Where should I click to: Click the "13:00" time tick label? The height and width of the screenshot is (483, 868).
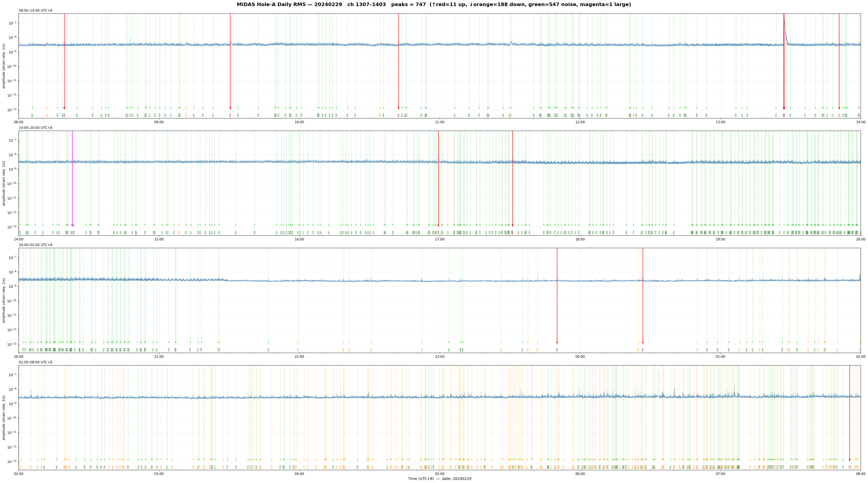[x=720, y=122]
